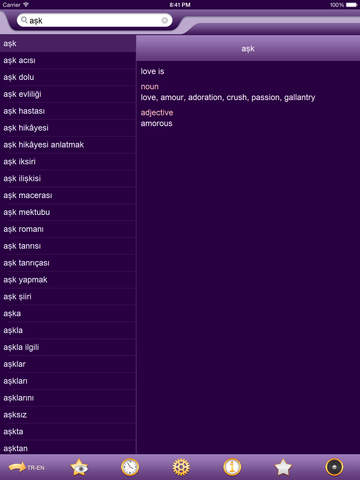Screen dimensions: 360x480
Task: Clear the search field text
Action: pos(165,21)
